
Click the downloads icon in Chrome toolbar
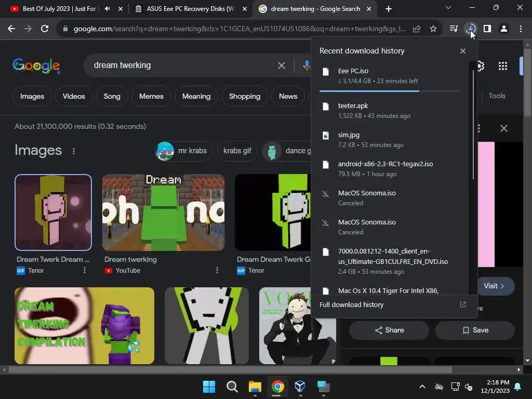click(x=470, y=29)
